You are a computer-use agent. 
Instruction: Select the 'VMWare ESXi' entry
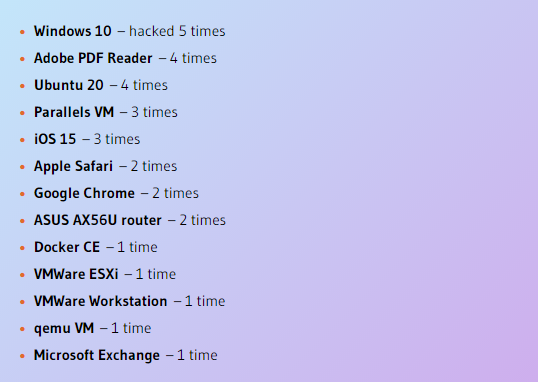point(76,274)
